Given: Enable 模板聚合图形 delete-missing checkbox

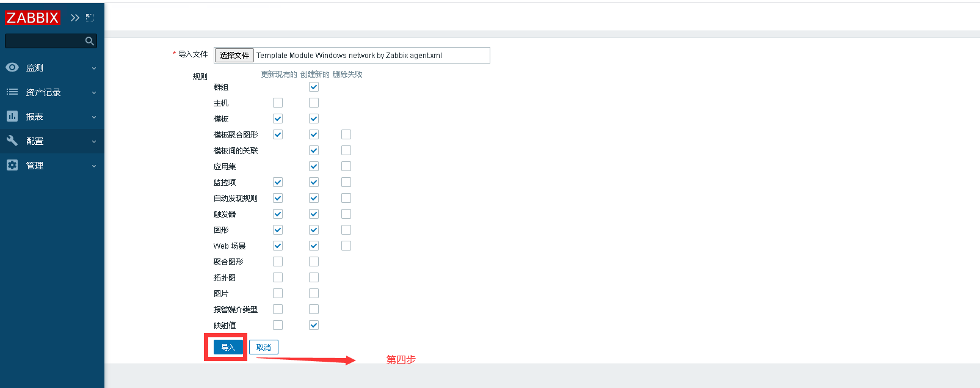Looking at the screenshot, I should (x=346, y=134).
